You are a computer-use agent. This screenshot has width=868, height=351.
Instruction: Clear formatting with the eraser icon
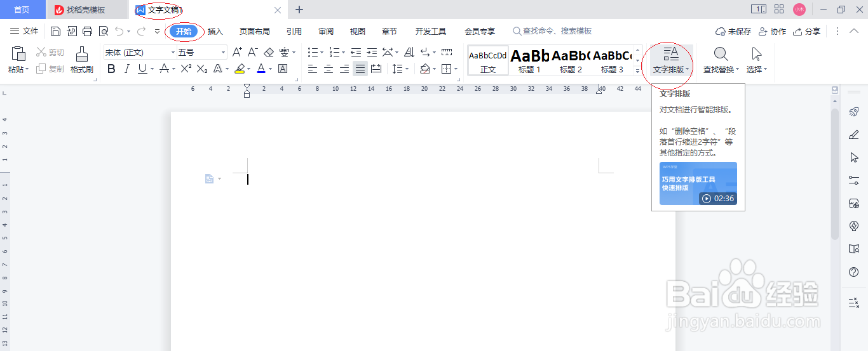(x=269, y=52)
